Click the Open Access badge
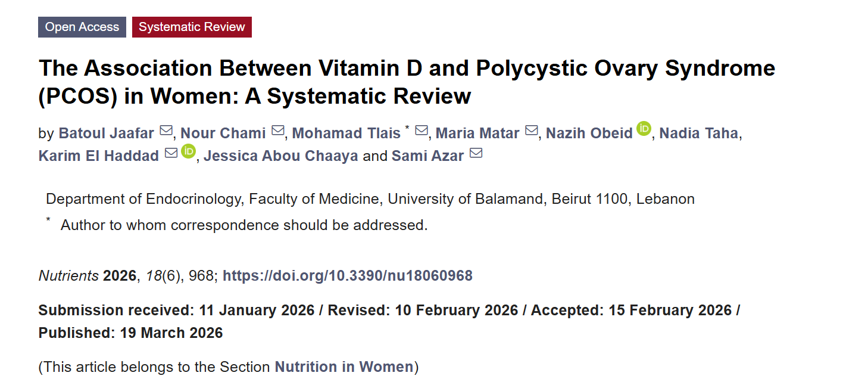 pos(82,27)
